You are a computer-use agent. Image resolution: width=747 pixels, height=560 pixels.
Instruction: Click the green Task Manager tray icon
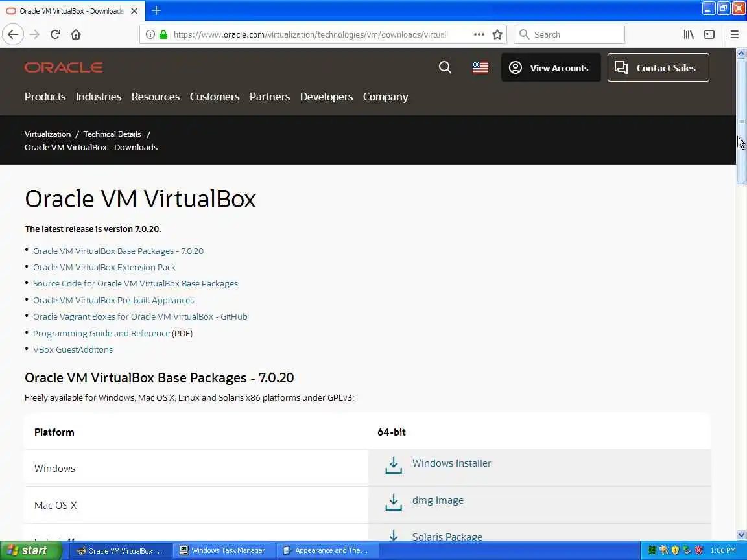[x=652, y=550]
